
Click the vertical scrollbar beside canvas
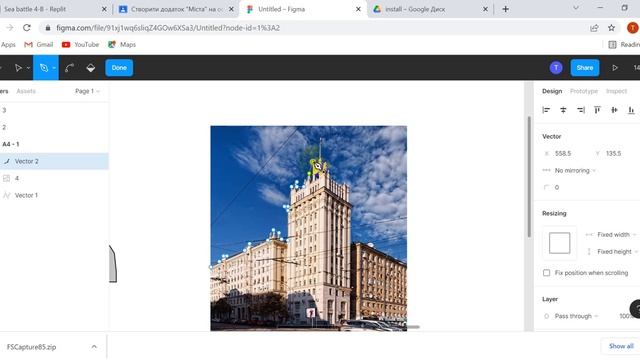coord(529,177)
